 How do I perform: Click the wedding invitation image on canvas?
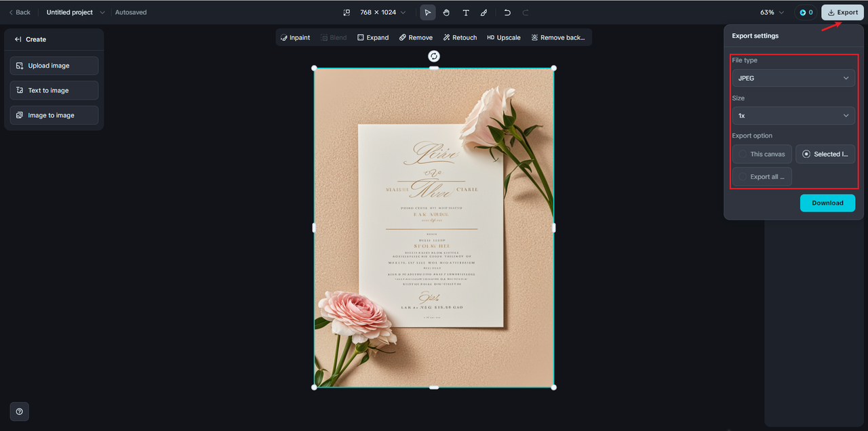point(434,228)
